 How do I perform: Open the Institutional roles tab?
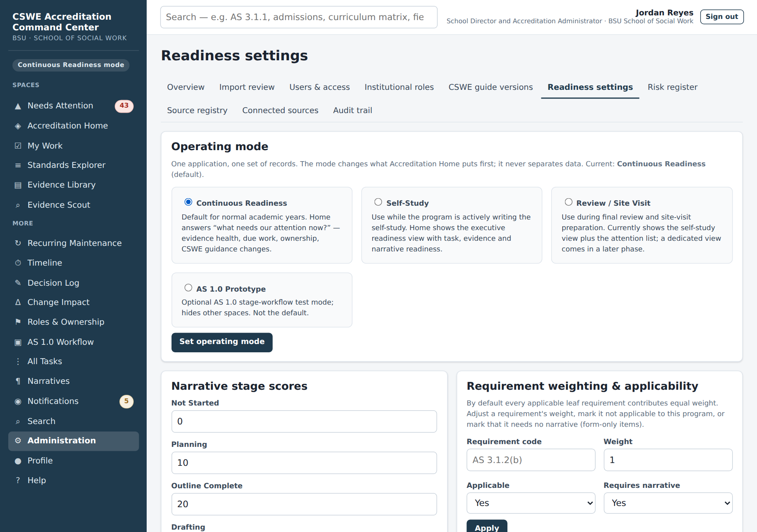tap(399, 87)
